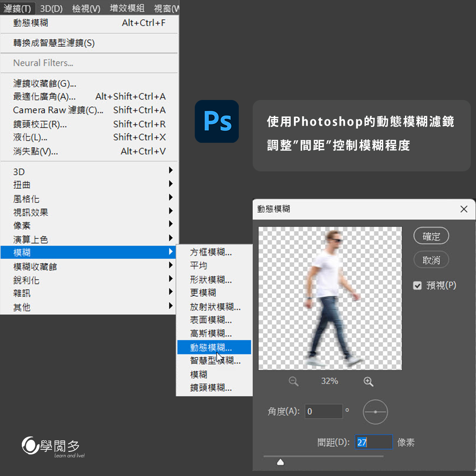Choose 轉換成智慧型濾鏡(S)
Screen dimensions: 476x476
point(89,43)
